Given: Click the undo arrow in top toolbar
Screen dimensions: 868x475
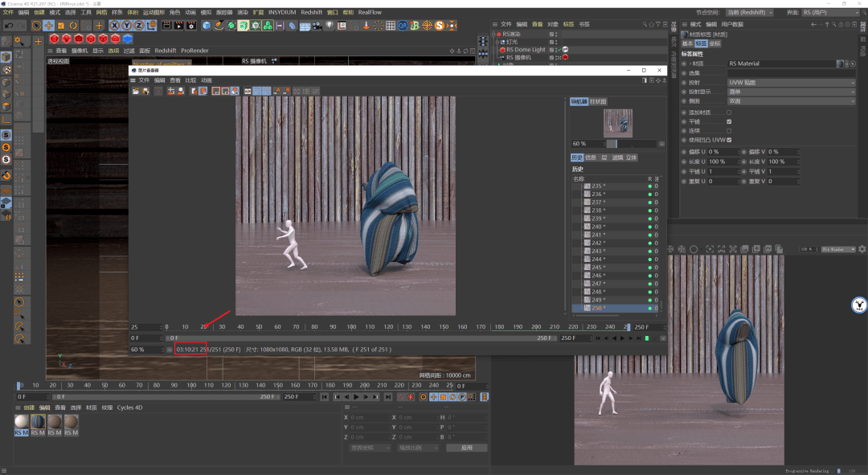Looking at the screenshot, I should pos(8,26).
